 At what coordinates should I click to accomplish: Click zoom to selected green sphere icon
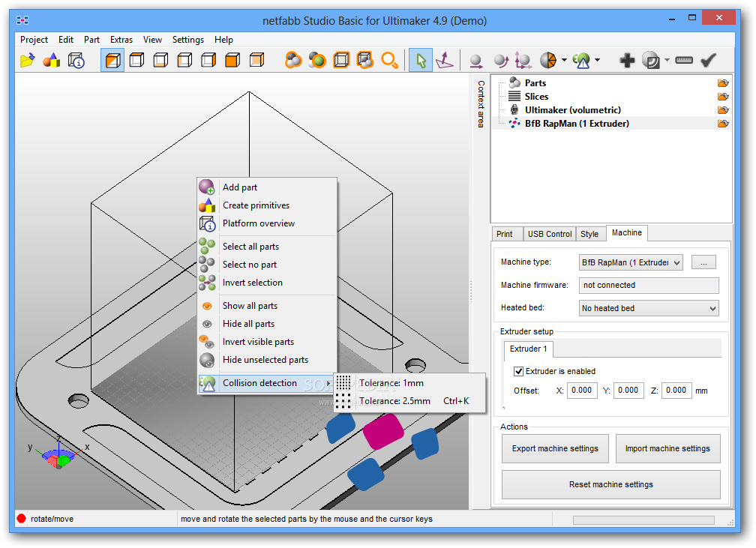317,60
